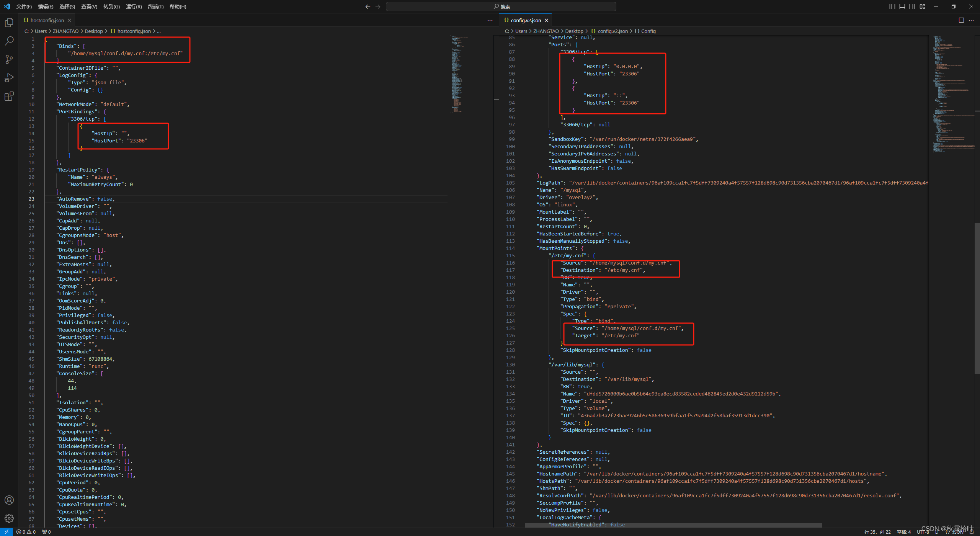Change file encoding UTF-8

pos(923,532)
